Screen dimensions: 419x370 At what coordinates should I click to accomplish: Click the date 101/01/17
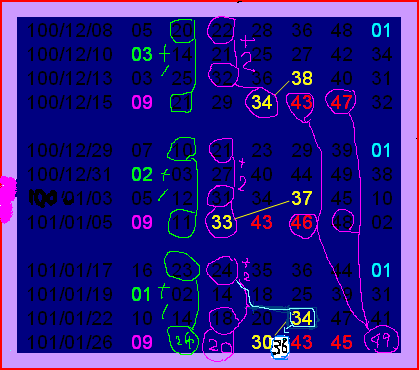click(x=70, y=270)
